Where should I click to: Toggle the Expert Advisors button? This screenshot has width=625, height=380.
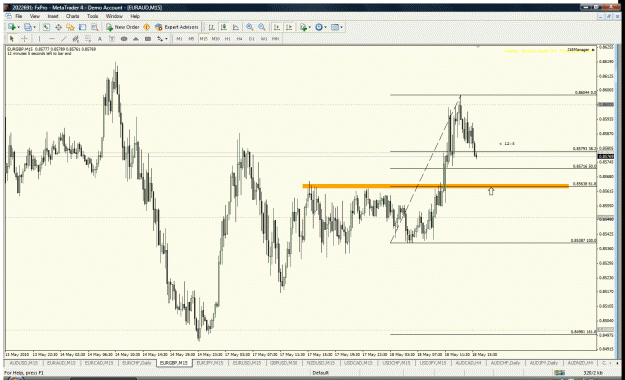pos(177,27)
